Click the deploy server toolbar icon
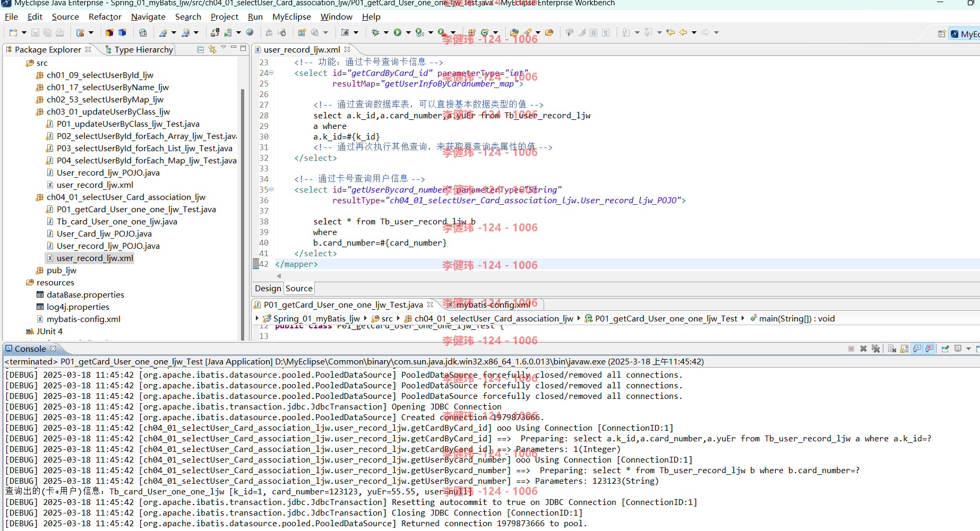980x531 pixels. [x=214, y=33]
